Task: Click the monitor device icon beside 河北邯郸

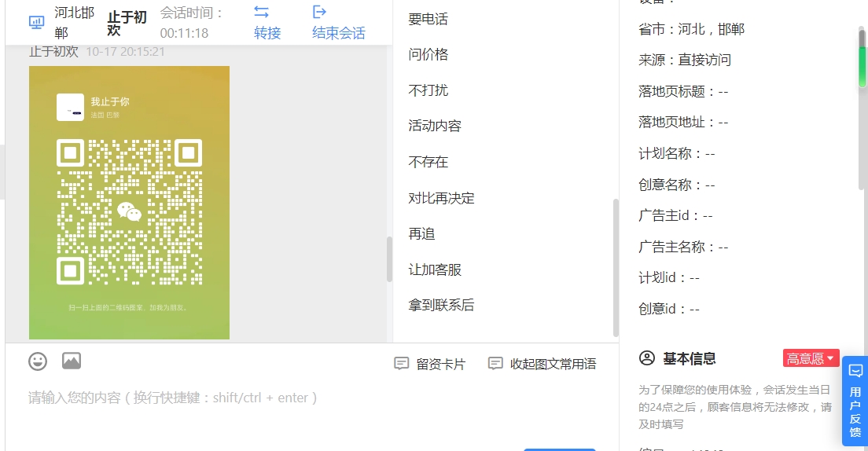Action: point(36,22)
